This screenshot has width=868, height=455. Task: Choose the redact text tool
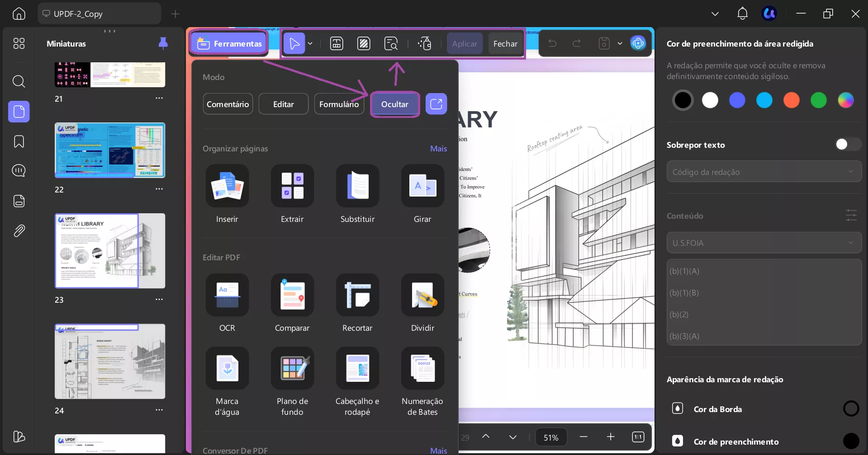pos(337,43)
